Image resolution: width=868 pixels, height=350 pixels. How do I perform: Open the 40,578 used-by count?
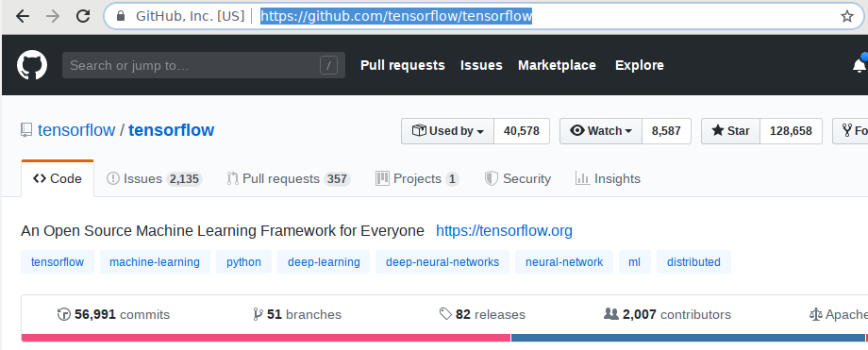click(522, 131)
